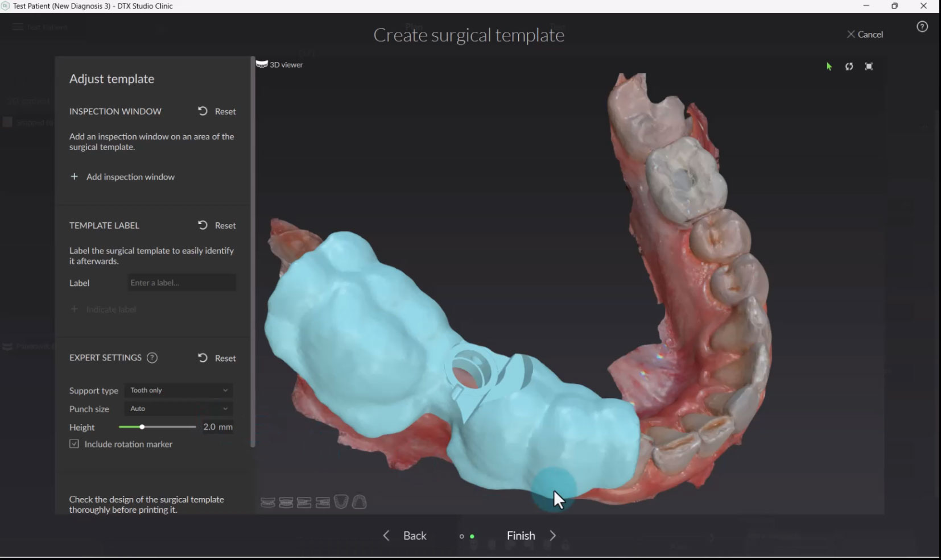The height and width of the screenshot is (560, 941).
Task: Switch to the third jaw view preset
Action: click(x=304, y=502)
